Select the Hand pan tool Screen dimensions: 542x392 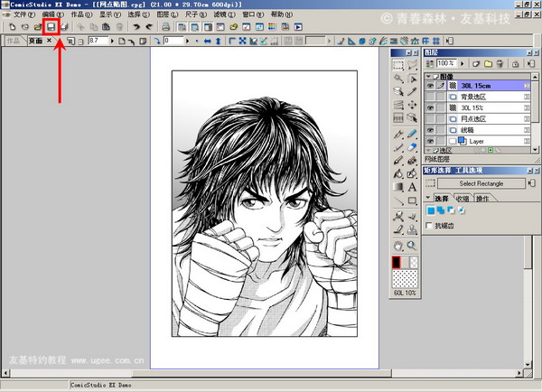[x=398, y=246]
